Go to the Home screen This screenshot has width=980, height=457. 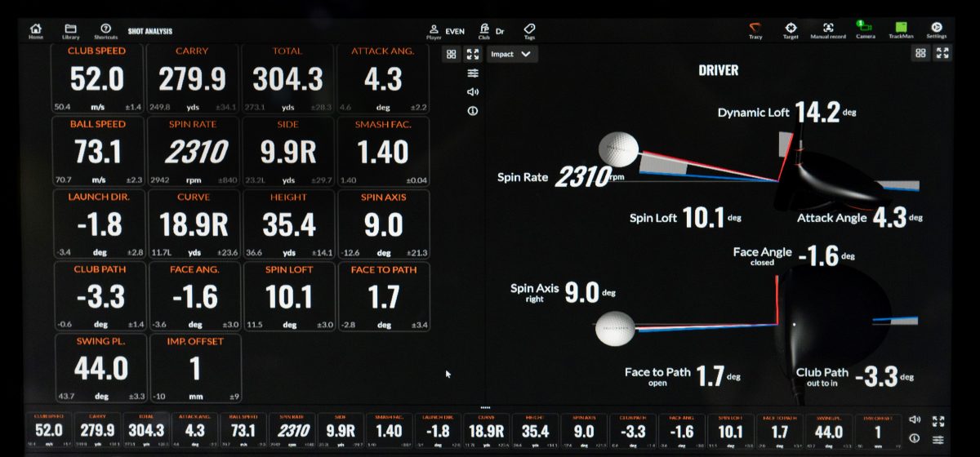pyautogui.click(x=36, y=30)
